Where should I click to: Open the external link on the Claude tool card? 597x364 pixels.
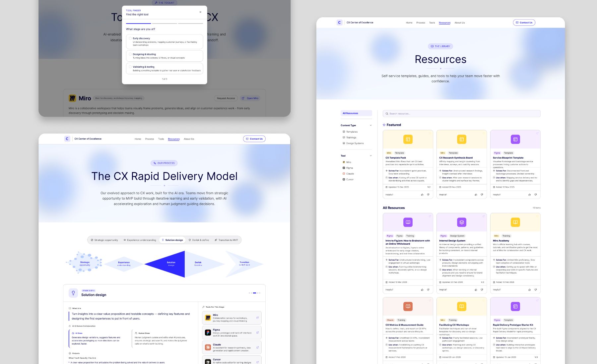click(x=257, y=347)
